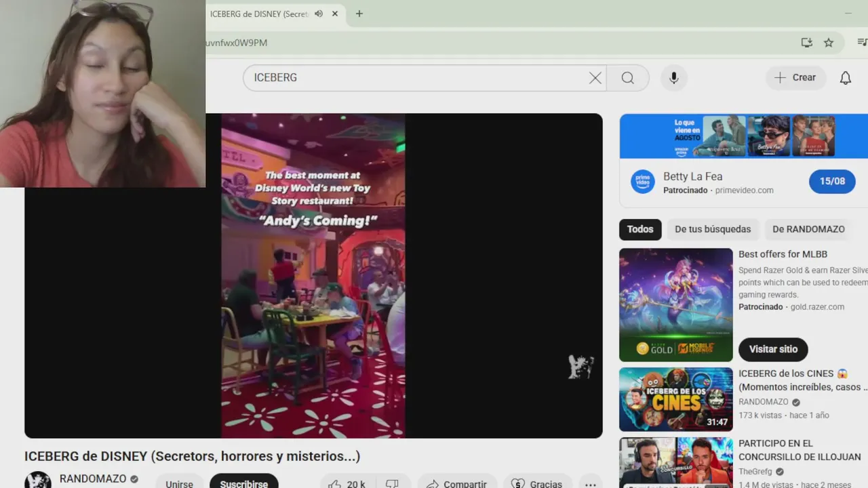This screenshot has width=868, height=488.
Task: Click the RANDOMAZO channel avatar below video
Action: 38,479
